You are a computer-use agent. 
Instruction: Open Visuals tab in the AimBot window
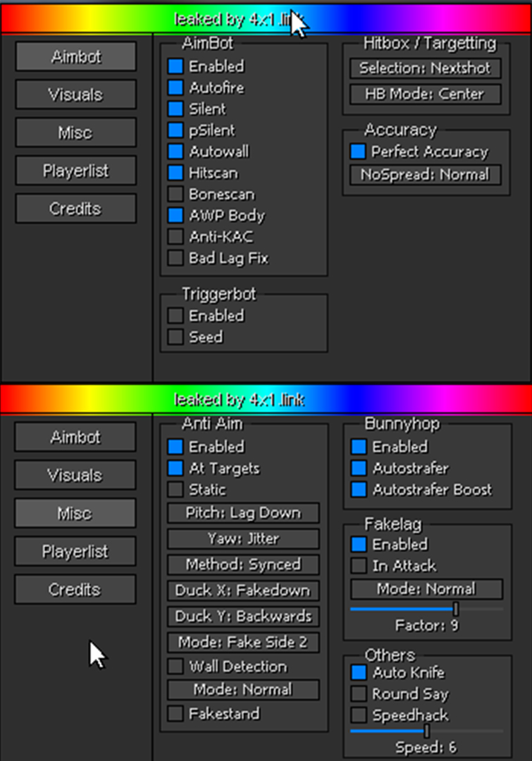pyautogui.click(x=75, y=94)
